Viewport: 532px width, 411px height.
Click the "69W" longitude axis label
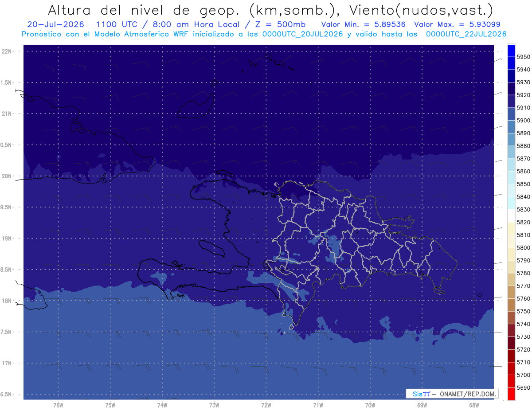pyautogui.click(x=422, y=405)
